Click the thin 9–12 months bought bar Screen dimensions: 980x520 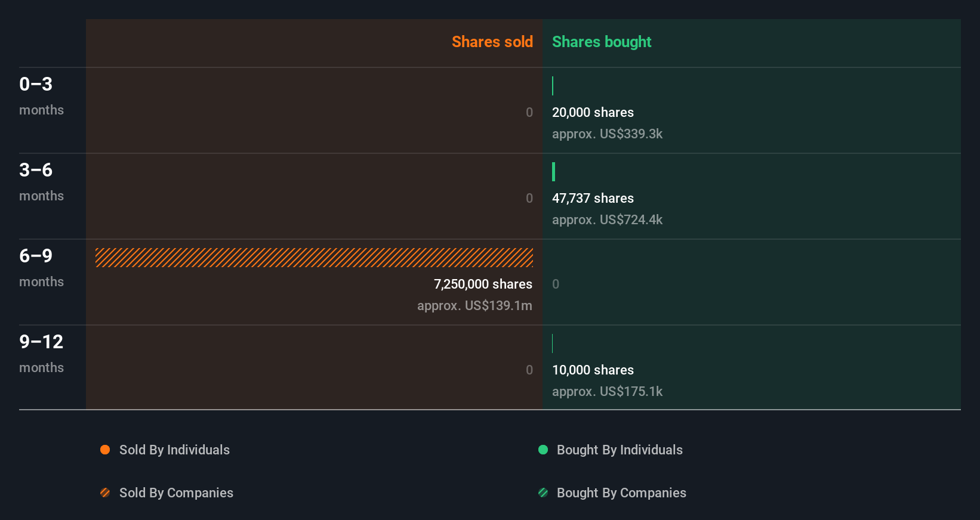pyautogui.click(x=553, y=343)
